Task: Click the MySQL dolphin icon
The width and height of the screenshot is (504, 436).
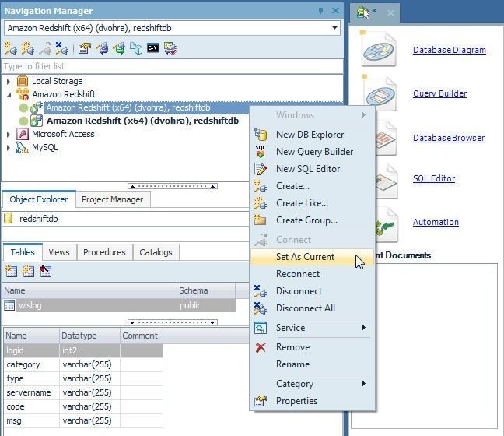Action: [x=23, y=148]
